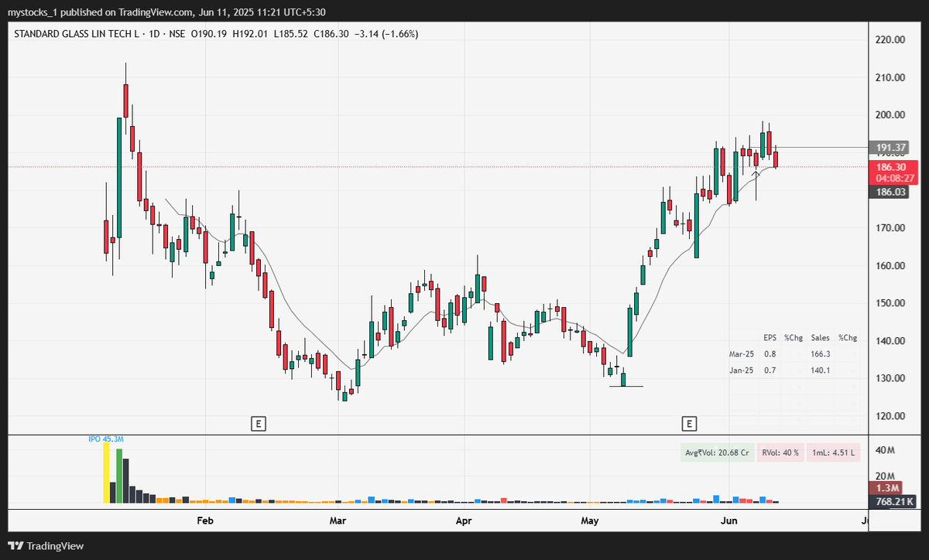Select the yellow IPO day volume bar
This screenshot has width=929, height=560.
[106, 473]
